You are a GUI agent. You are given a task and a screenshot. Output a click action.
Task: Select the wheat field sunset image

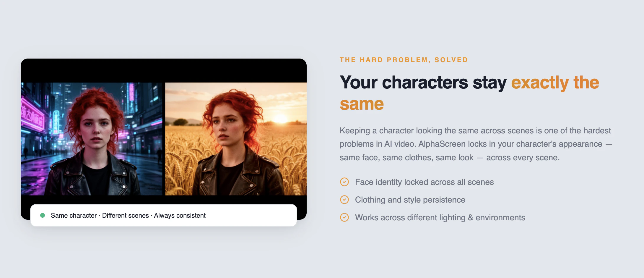[x=236, y=139]
